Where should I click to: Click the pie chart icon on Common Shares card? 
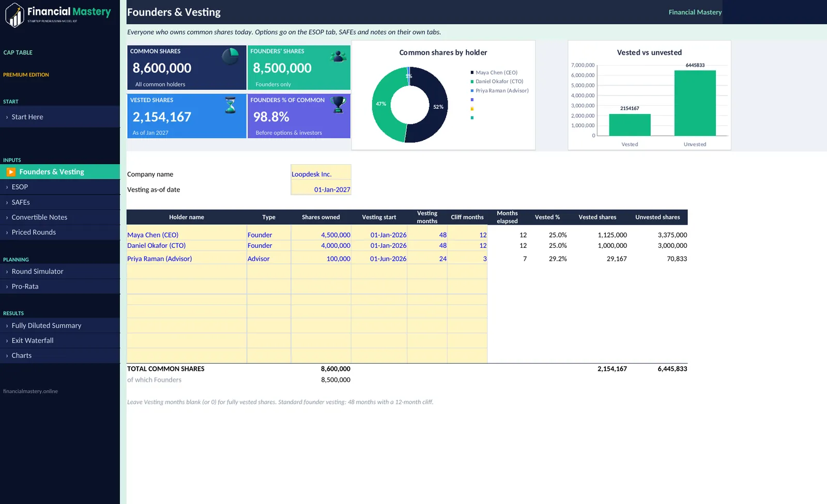click(x=231, y=56)
